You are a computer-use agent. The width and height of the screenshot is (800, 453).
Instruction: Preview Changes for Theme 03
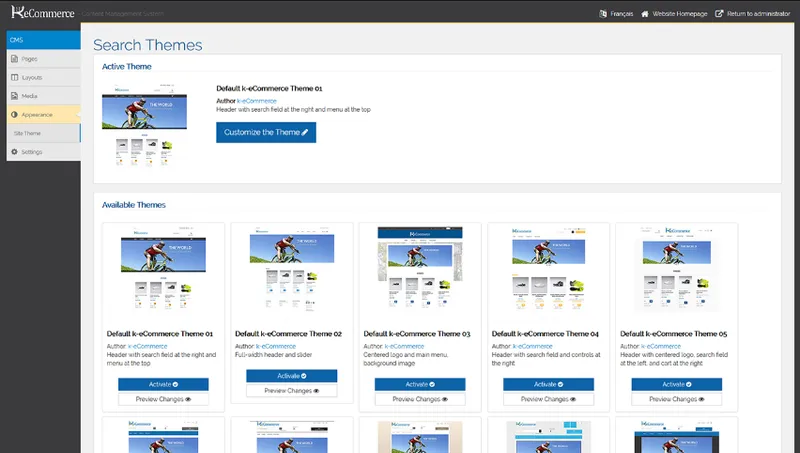click(x=420, y=399)
